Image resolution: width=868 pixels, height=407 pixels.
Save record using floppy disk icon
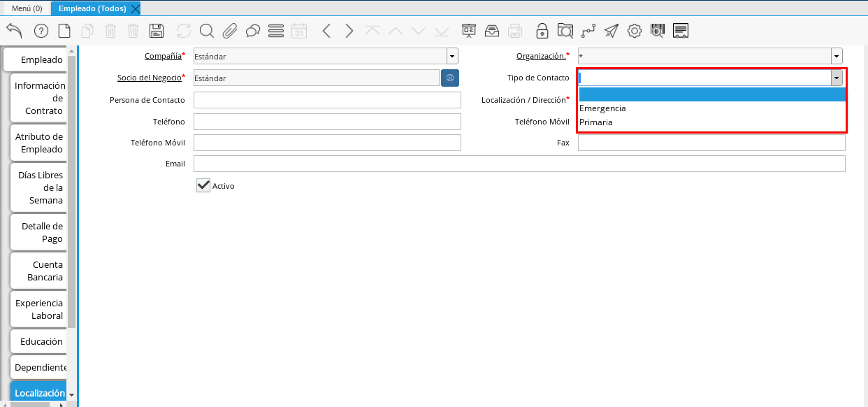[157, 31]
